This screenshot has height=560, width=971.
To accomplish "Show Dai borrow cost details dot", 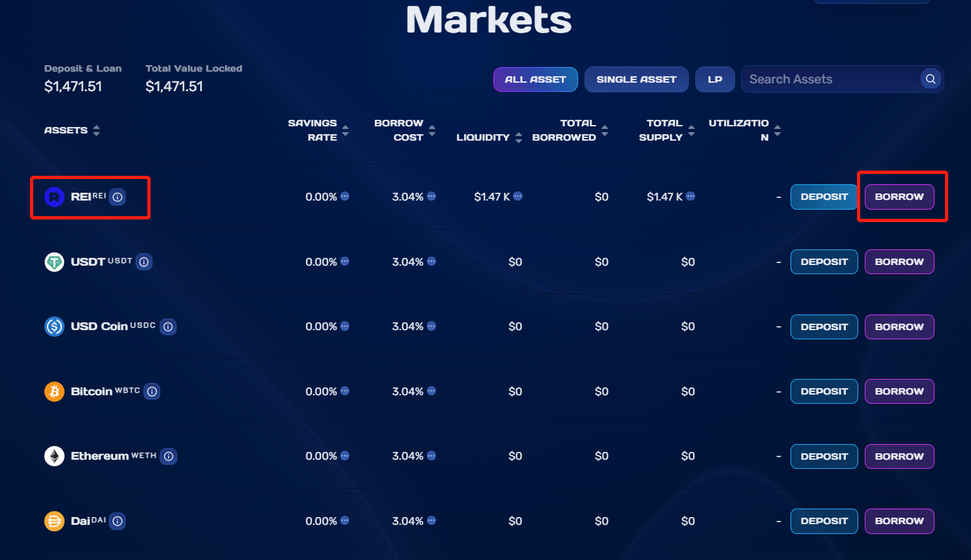I will tap(431, 520).
